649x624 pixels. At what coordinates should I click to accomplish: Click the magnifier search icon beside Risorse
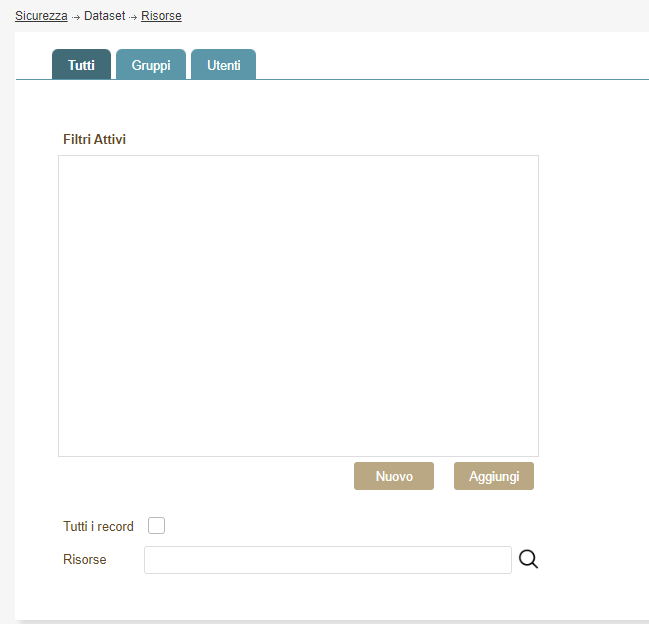tap(528, 560)
